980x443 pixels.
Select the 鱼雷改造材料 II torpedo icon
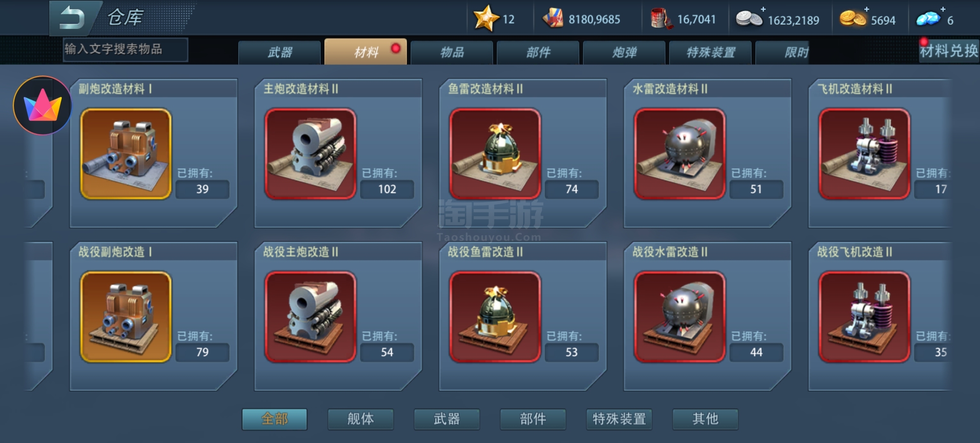(495, 154)
